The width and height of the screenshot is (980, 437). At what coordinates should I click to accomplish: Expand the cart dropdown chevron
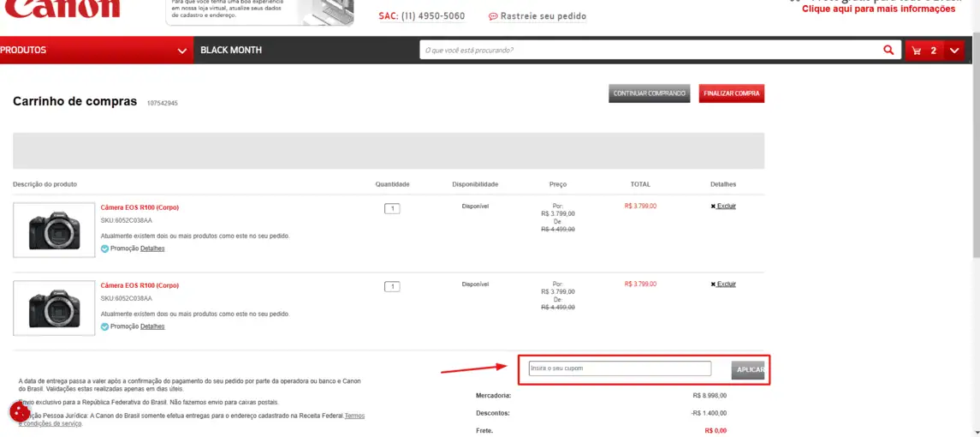(x=953, y=51)
